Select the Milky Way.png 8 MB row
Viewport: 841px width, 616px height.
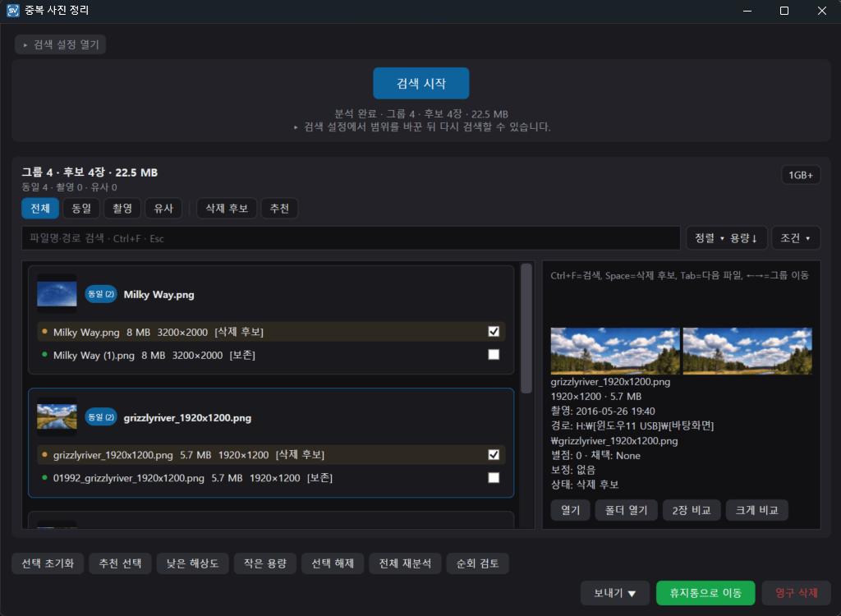point(271,332)
